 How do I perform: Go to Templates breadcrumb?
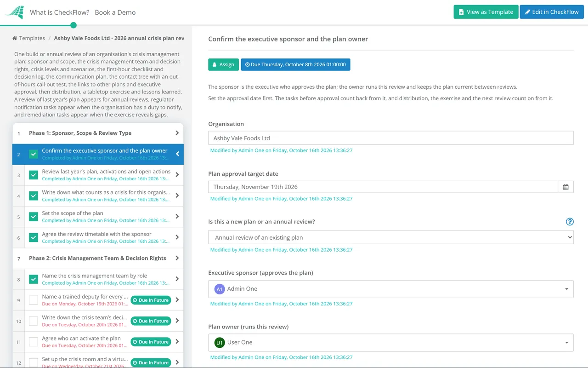32,38
